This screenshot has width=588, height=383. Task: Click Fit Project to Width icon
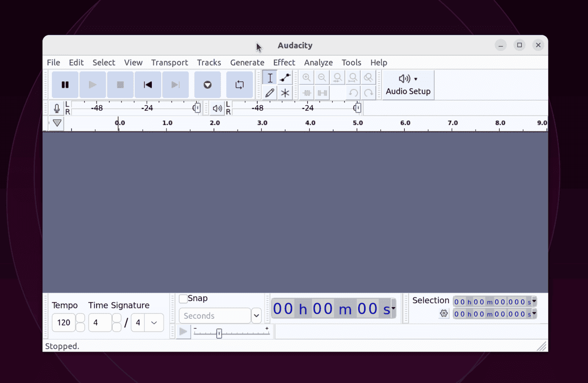(353, 78)
